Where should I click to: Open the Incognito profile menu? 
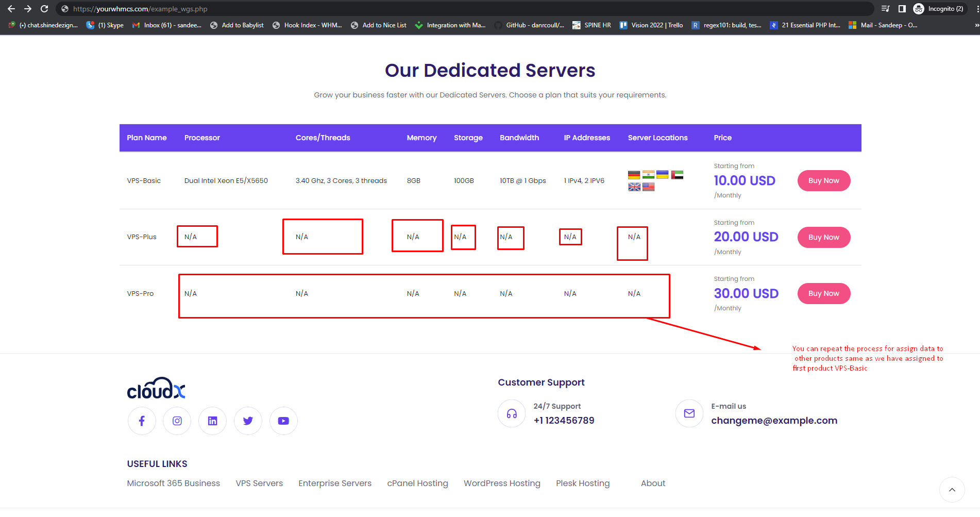tap(938, 9)
